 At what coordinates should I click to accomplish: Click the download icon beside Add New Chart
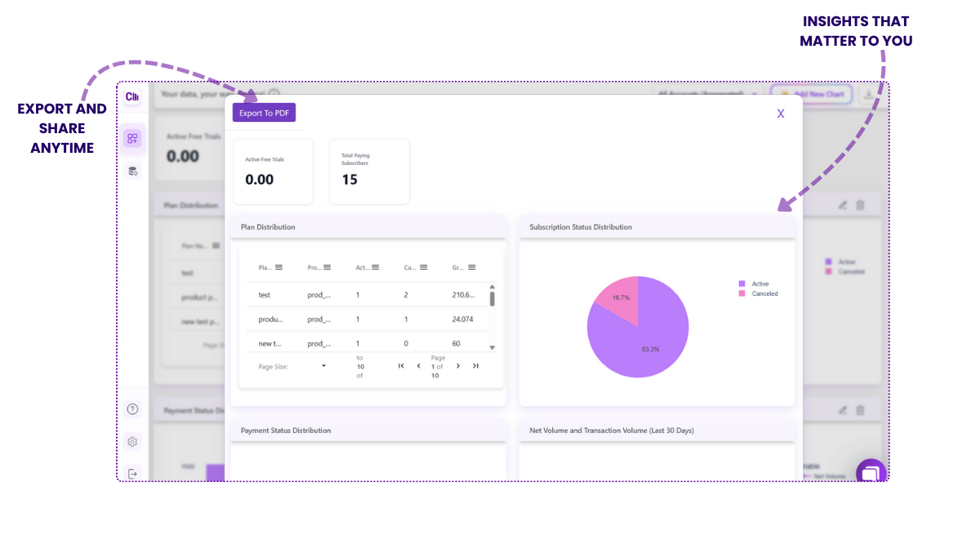pyautogui.click(x=868, y=92)
